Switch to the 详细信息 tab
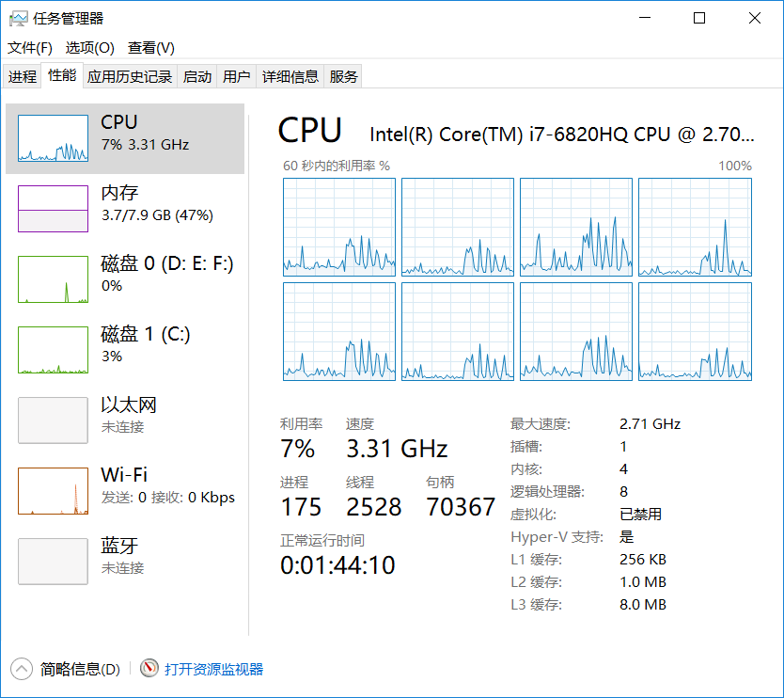The image size is (784, 698). click(x=290, y=77)
